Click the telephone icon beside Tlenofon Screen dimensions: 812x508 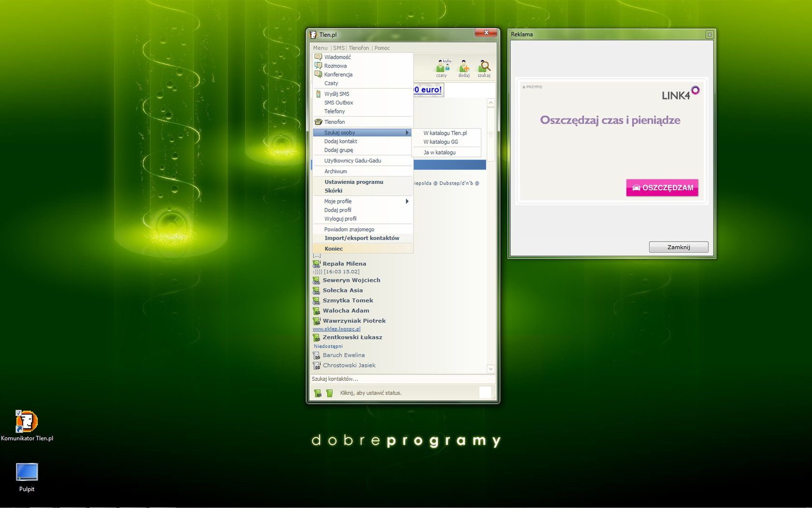(x=318, y=122)
